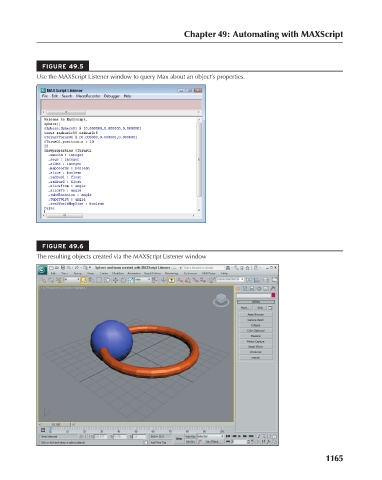Click the MAXScript utility button

click(256, 352)
